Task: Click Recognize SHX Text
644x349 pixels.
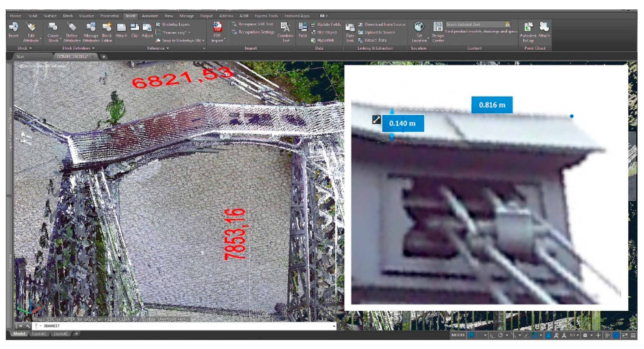Action: 252,24
